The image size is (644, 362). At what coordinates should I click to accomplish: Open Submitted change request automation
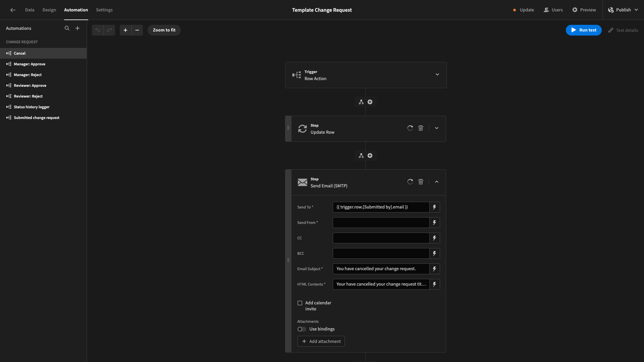click(43, 118)
